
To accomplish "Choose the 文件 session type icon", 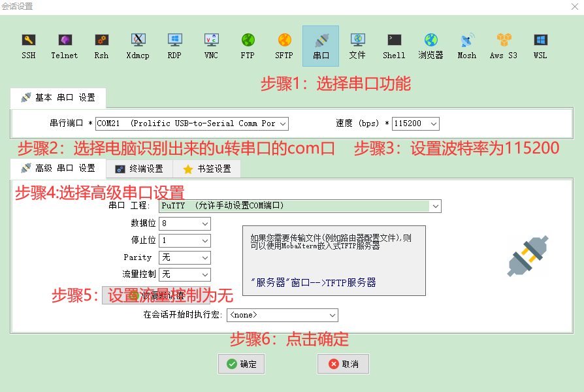I will pos(357,46).
